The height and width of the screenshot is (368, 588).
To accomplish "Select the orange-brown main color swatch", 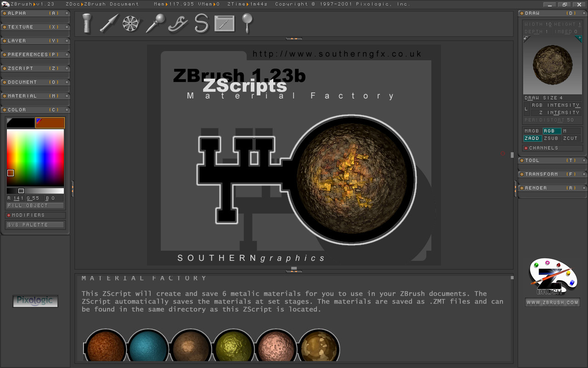I will (50, 123).
